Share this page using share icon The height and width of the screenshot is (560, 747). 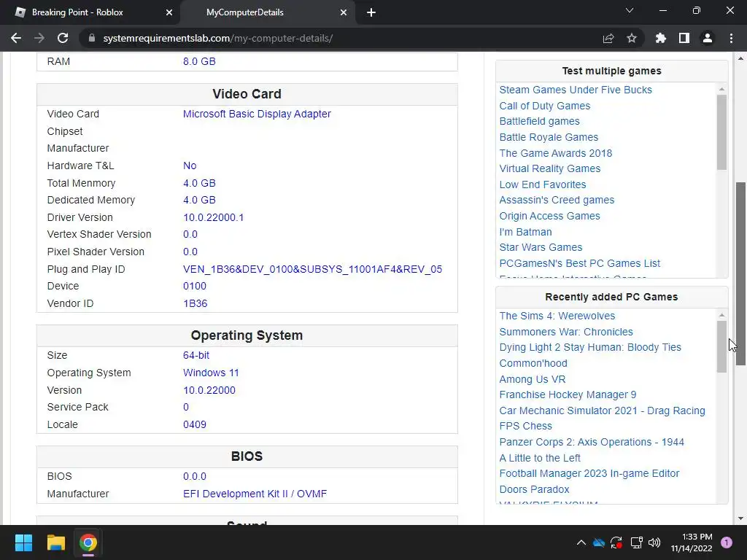(x=608, y=38)
